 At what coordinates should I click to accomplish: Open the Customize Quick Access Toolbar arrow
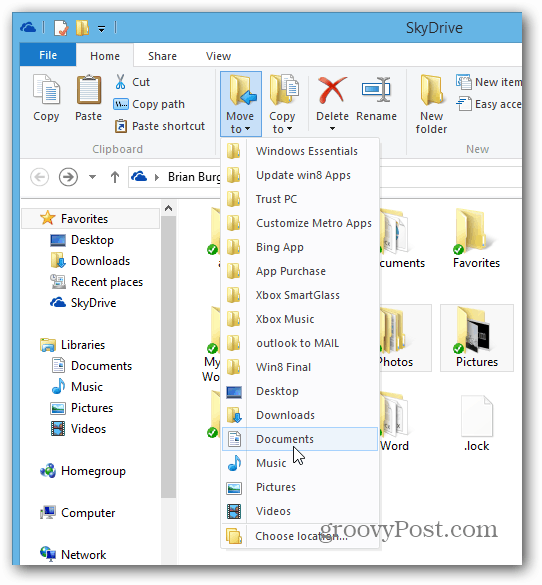(101, 29)
